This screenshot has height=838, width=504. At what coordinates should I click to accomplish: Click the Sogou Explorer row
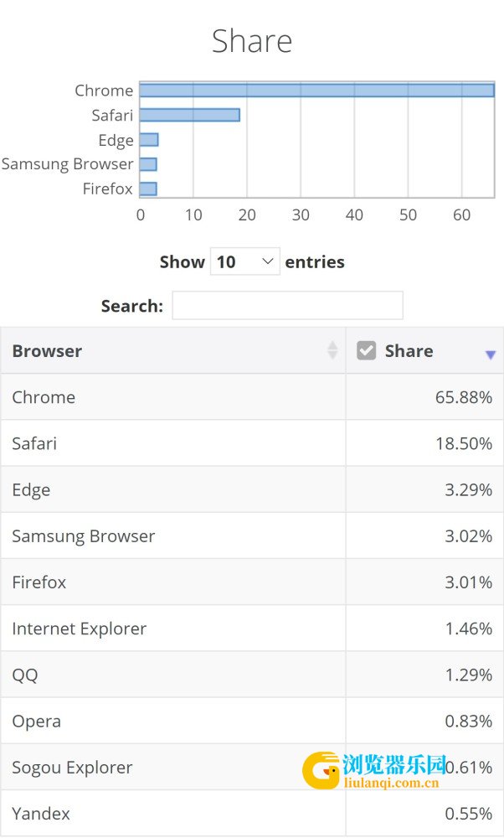click(252, 767)
